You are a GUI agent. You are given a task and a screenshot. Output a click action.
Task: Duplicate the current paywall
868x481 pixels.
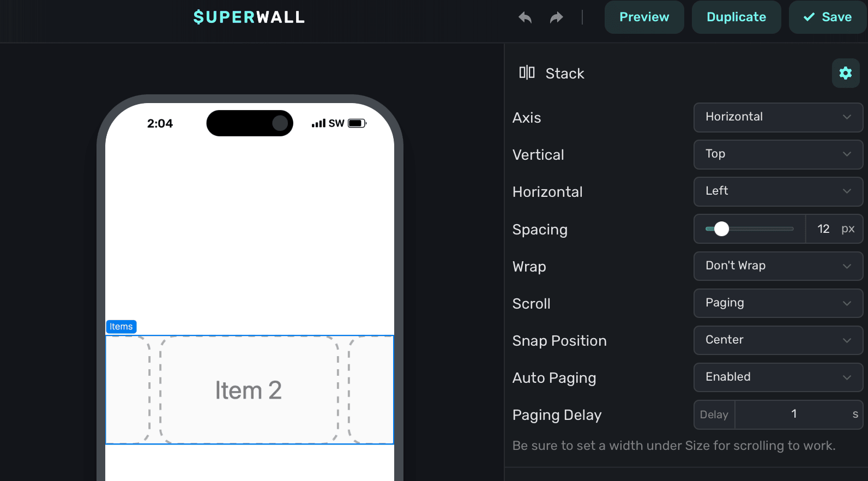click(736, 17)
